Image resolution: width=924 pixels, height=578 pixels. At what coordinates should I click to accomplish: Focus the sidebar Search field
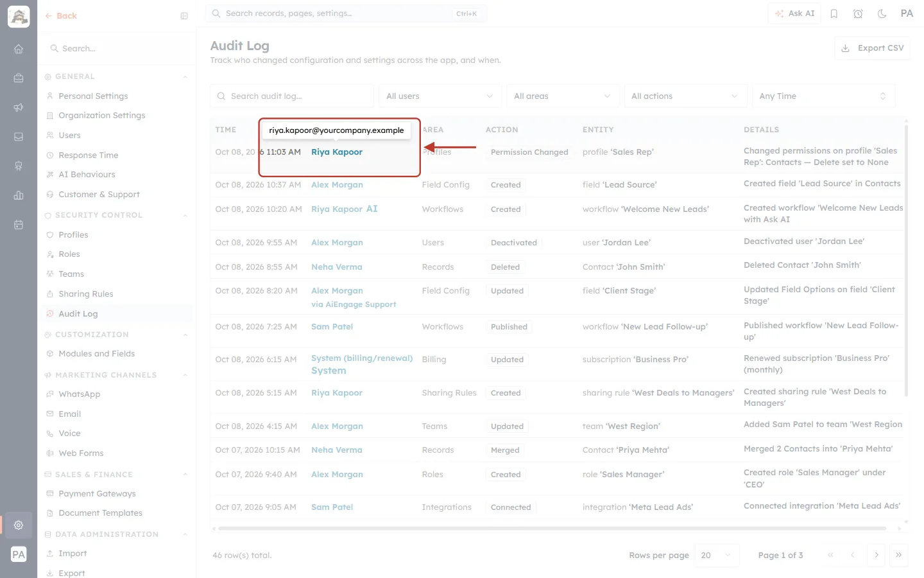click(x=116, y=49)
